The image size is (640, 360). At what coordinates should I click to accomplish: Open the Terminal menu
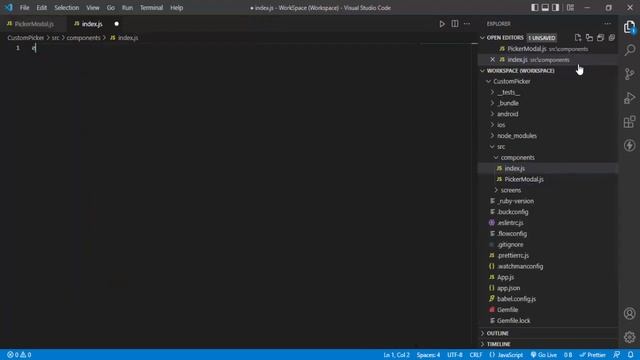151,8
